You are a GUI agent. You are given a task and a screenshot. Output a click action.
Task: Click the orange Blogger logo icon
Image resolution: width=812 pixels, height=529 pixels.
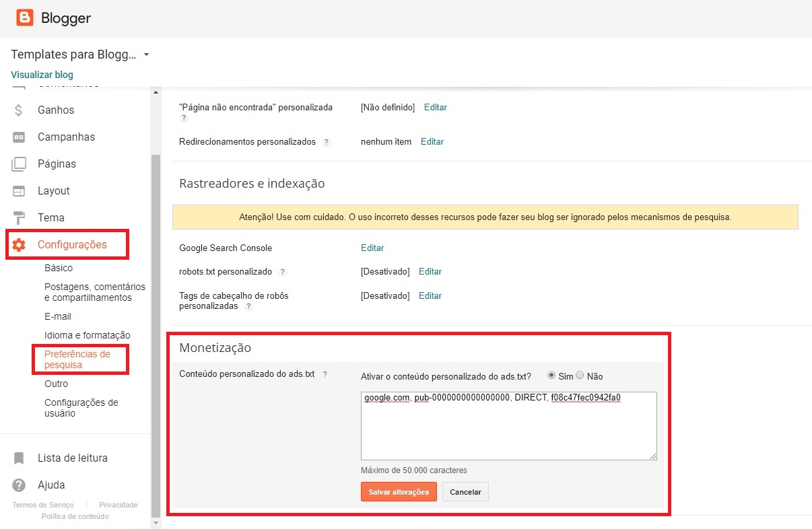pos(24,17)
